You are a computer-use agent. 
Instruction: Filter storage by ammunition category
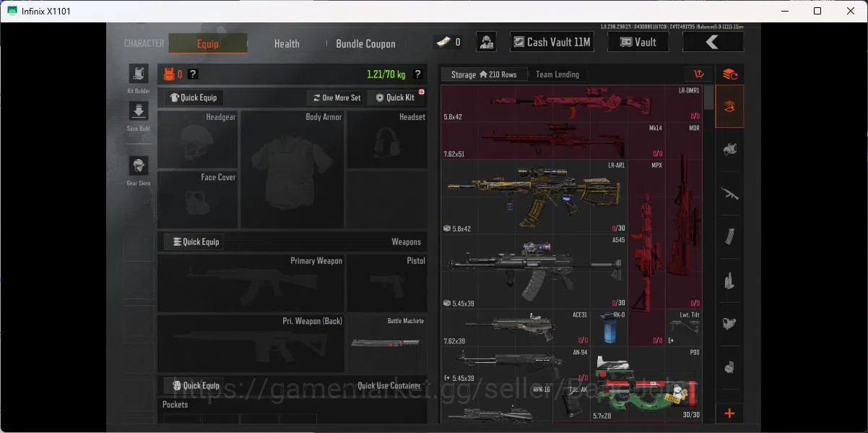point(729,280)
